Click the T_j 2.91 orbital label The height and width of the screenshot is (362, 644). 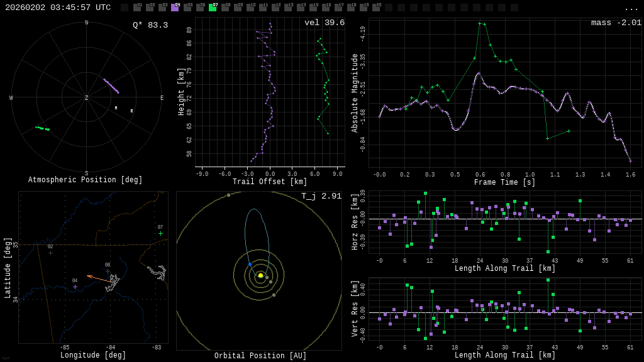point(321,196)
